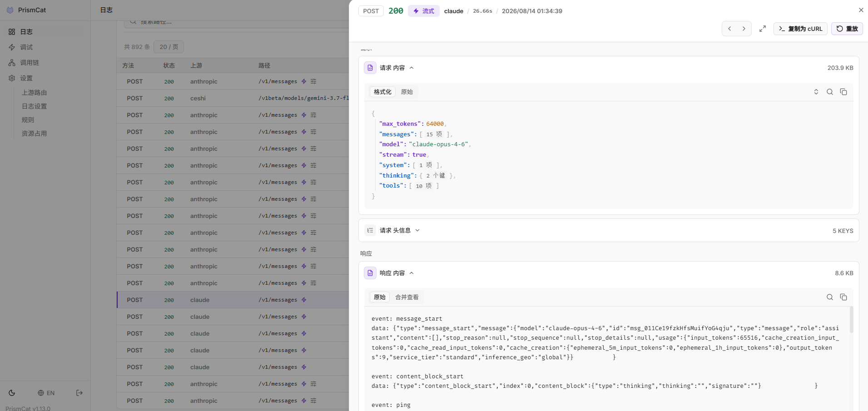Click streaming bolt in highlighted claude row
This screenshot has width=868, height=411.
tap(304, 300)
